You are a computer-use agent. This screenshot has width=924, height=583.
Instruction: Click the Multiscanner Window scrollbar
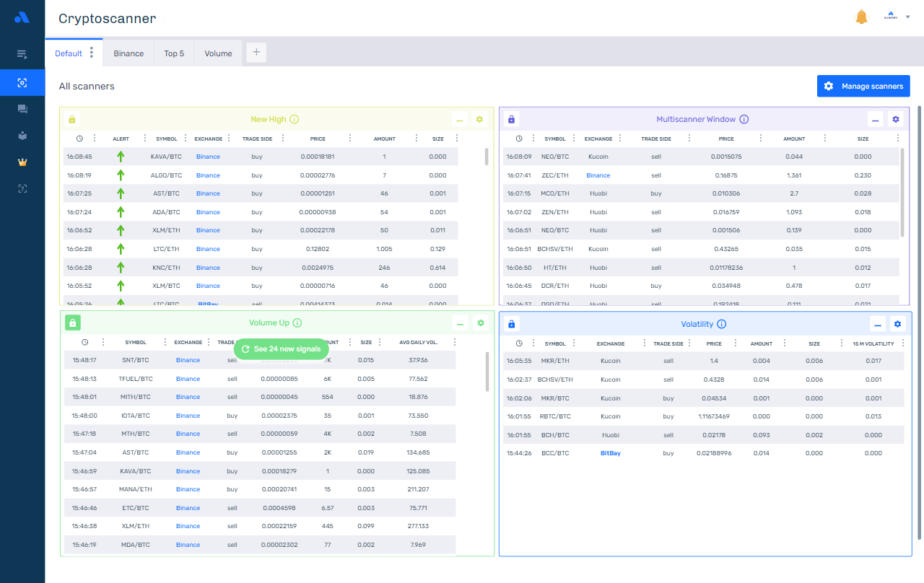(902, 191)
